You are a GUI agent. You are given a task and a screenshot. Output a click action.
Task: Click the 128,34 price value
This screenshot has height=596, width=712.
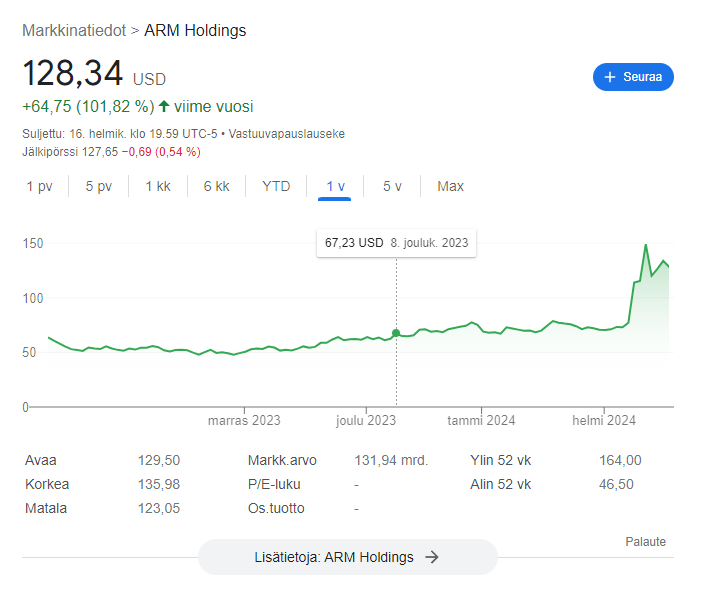(x=73, y=73)
